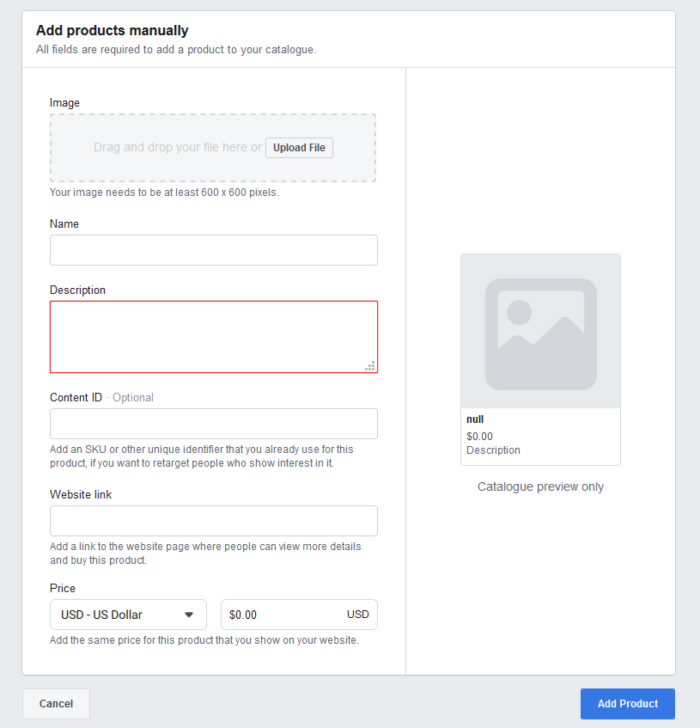Click the Website link input field
This screenshot has height=728, width=700.
tap(214, 521)
